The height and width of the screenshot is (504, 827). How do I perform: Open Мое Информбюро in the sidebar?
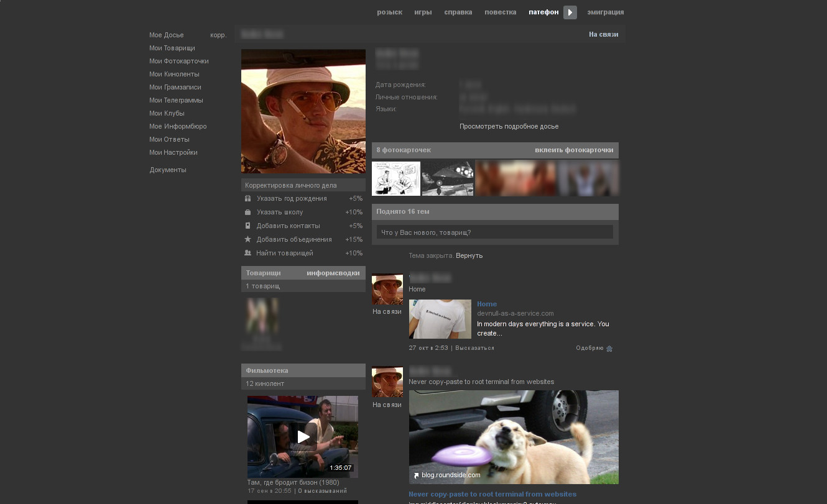[178, 127]
